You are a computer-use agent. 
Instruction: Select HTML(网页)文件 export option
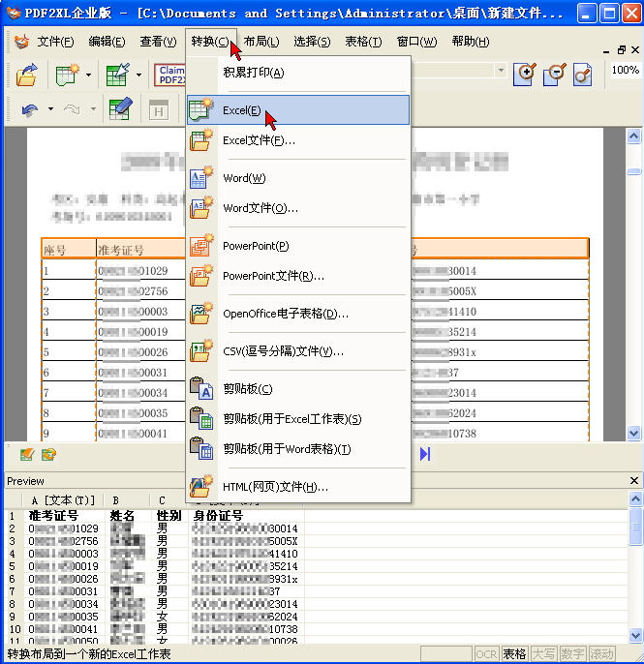275,487
